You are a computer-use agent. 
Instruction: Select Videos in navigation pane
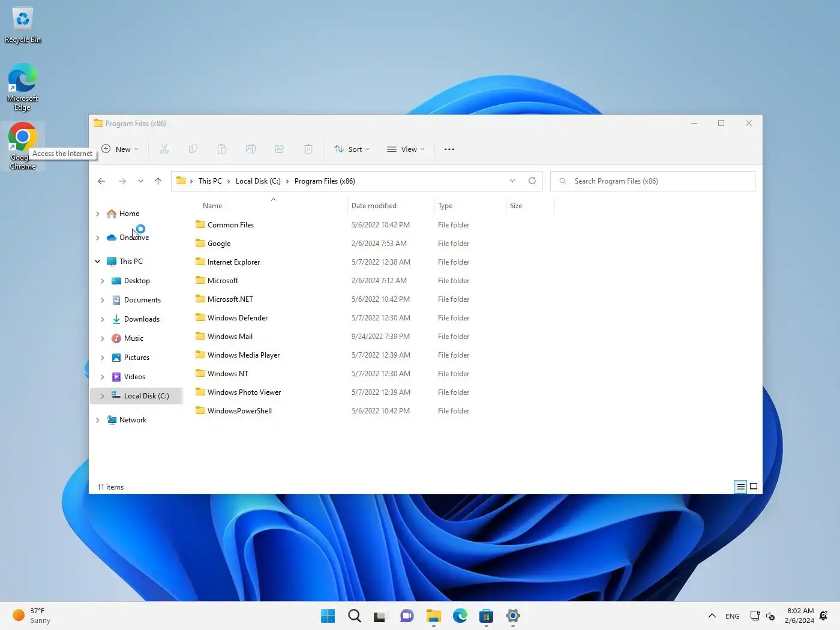pyautogui.click(x=134, y=377)
